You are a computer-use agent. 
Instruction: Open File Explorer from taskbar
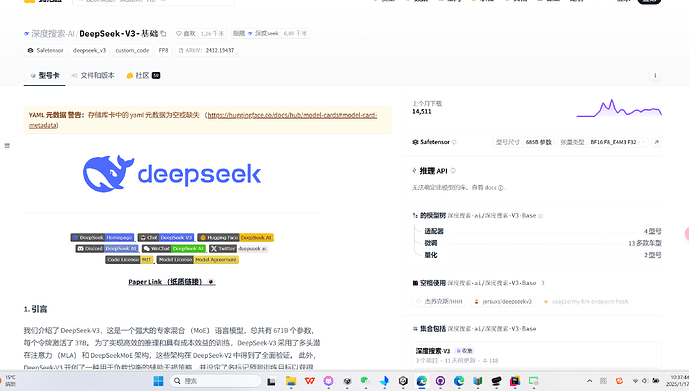click(x=291, y=381)
